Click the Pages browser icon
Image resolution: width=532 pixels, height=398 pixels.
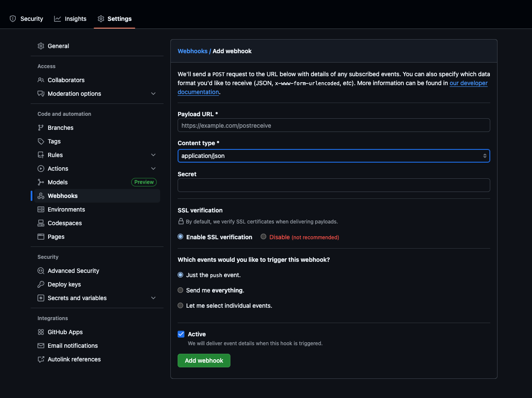[41, 237]
